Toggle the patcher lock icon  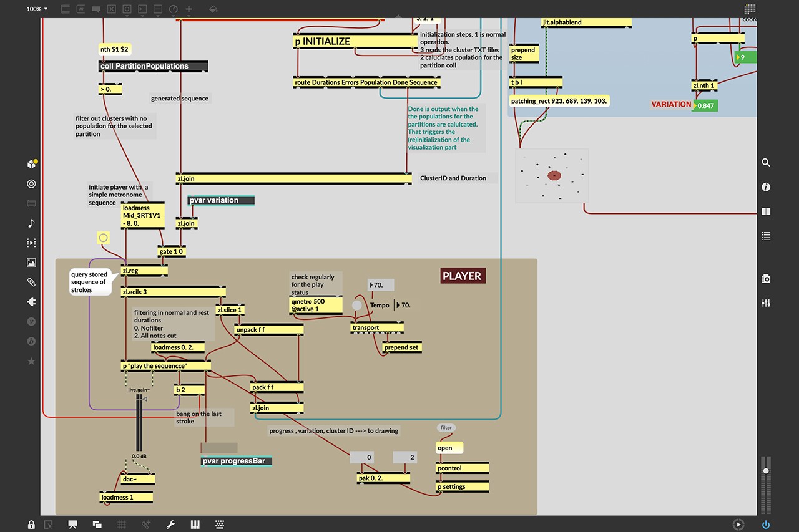tap(31, 525)
